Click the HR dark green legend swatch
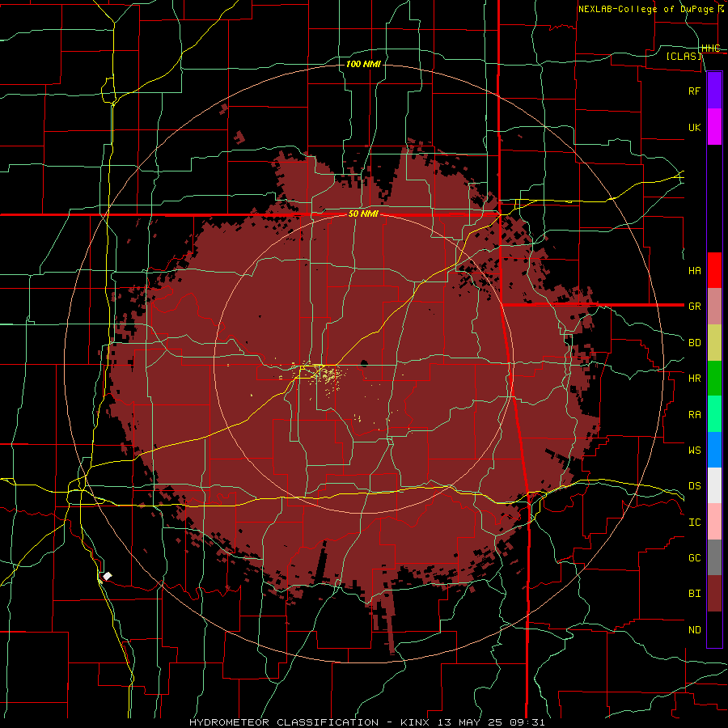728x728 pixels. pos(714,378)
